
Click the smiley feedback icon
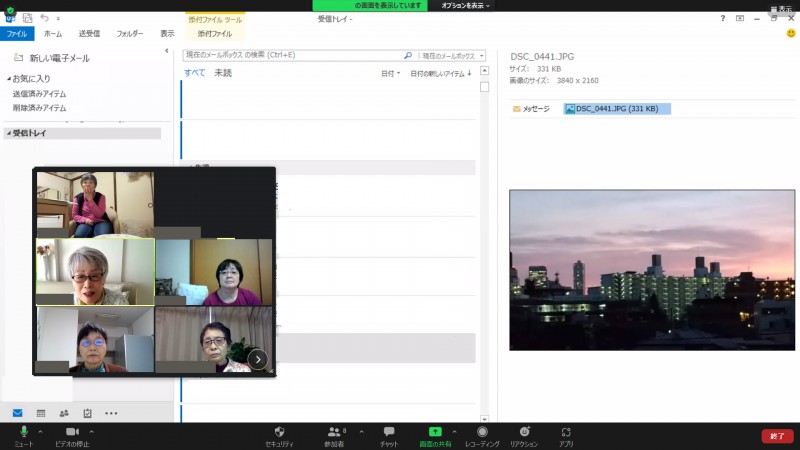click(791, 33)
